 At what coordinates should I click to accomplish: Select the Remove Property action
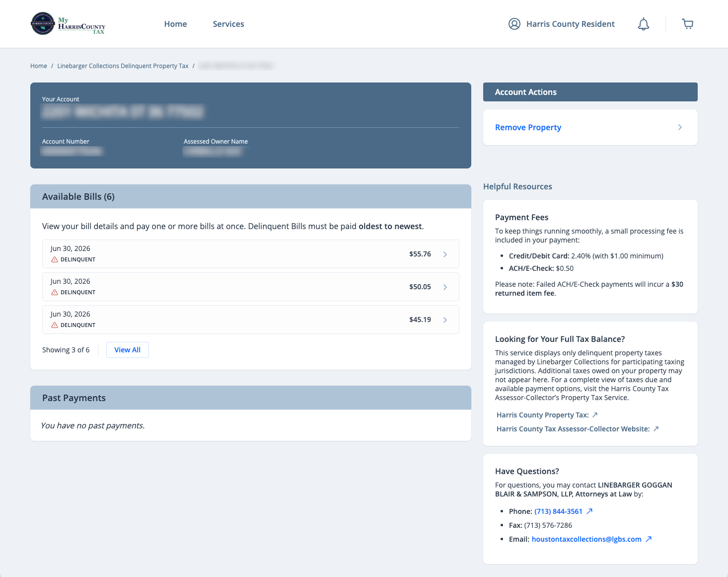(590, 127)
